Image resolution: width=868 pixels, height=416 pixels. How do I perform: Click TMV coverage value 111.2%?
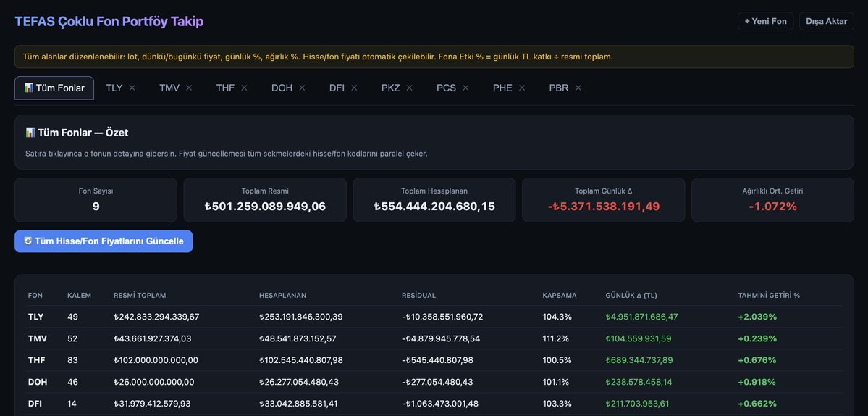click(556, 338)
